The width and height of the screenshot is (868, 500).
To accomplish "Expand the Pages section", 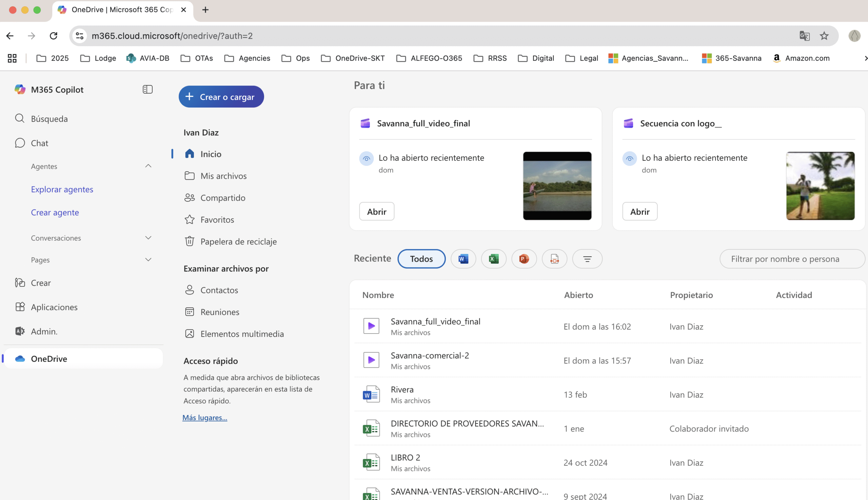I will pyautogui.click(x=148, y=260).
